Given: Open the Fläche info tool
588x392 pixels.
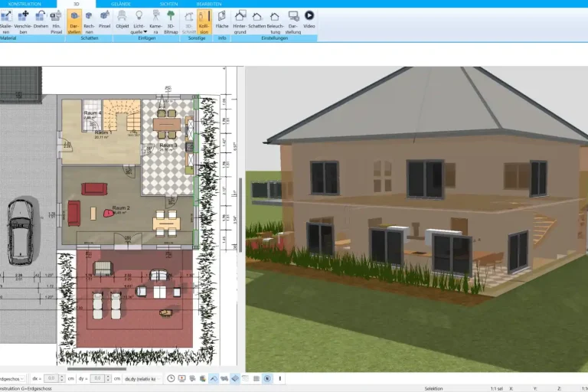Looking at the screenshot, I should coord(221,19).
